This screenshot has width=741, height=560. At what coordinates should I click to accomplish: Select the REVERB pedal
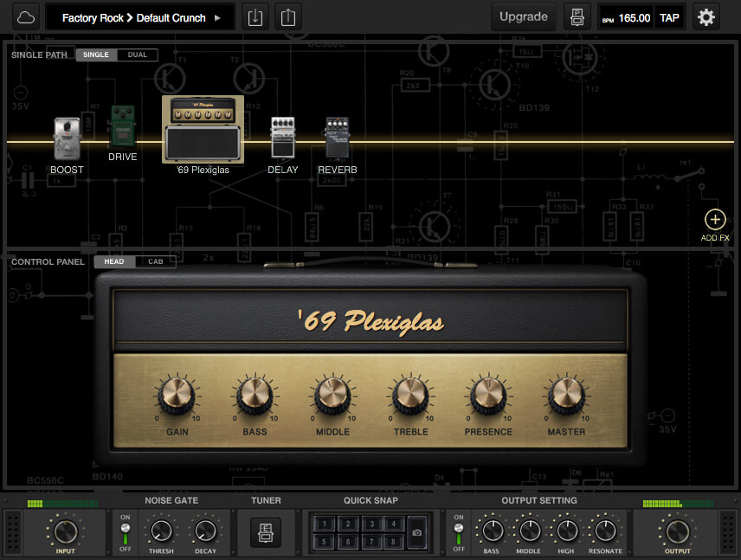pyautogui.click(x=338, y=138)
